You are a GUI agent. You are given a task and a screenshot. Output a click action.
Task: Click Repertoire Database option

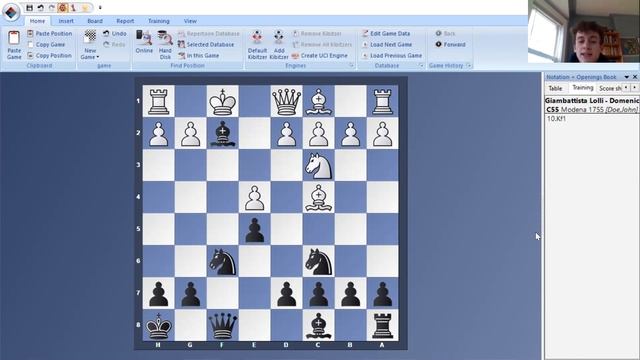pos(209,33)
